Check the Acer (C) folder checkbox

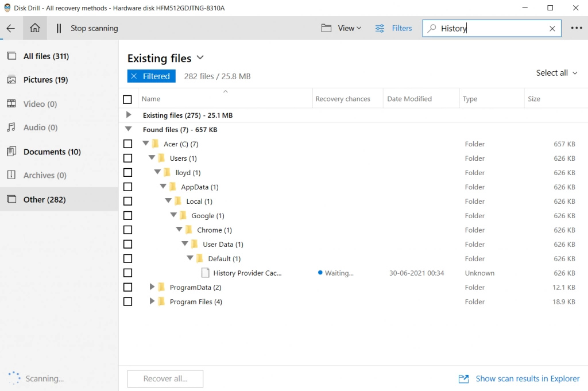tap(127, 144)
